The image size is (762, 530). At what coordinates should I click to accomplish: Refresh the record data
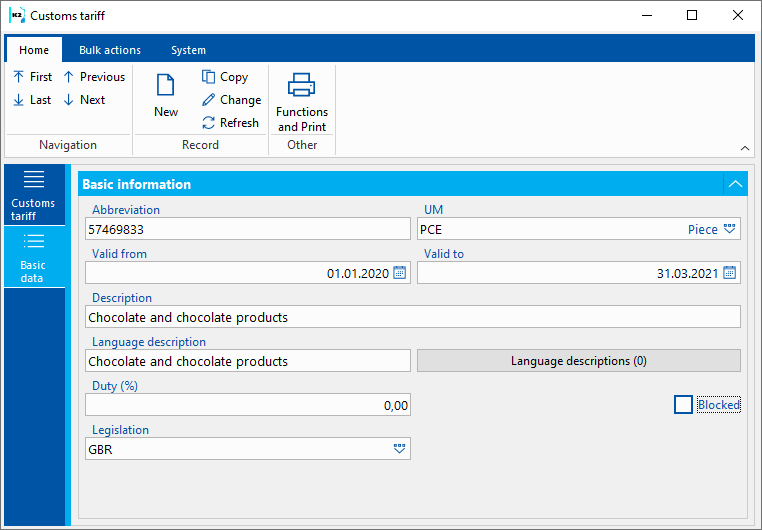230,123
